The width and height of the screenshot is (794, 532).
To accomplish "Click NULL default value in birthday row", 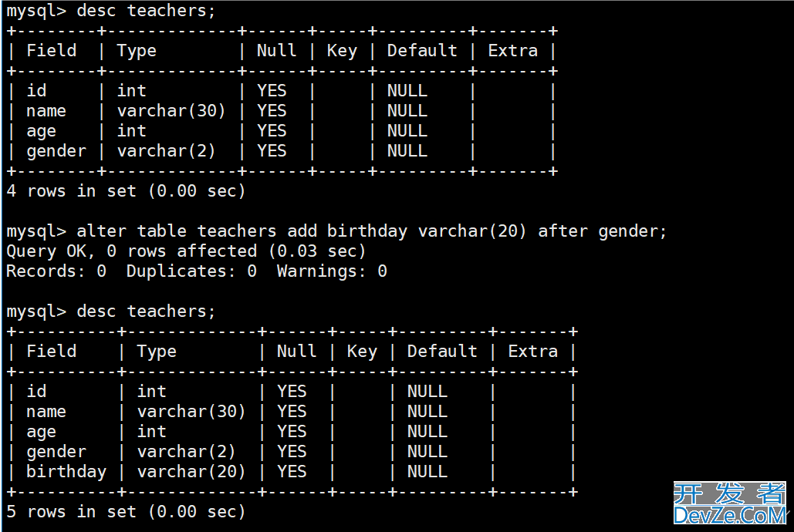I will point(427,471).
